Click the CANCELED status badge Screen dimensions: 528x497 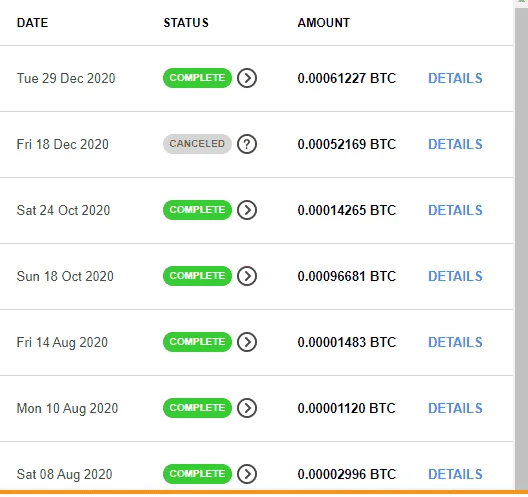coord(197,144)
